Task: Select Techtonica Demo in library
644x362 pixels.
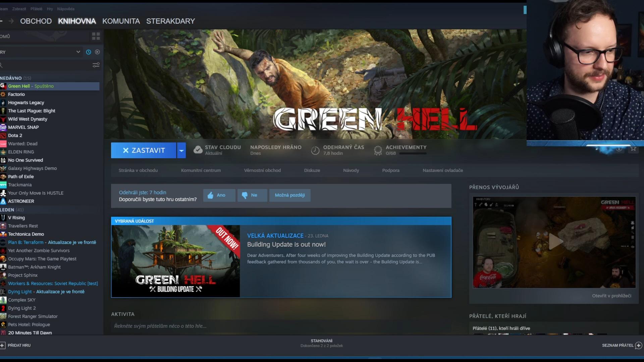Action: click(26, 234)
